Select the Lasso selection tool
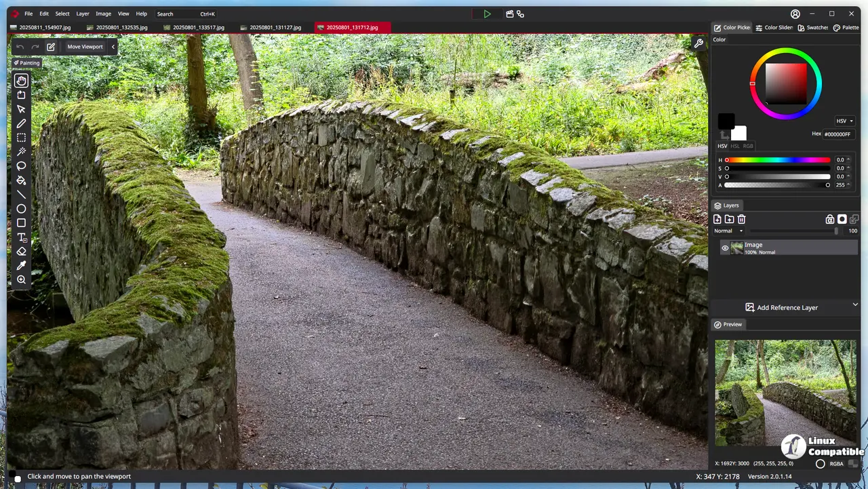 (x=21, y=165)
